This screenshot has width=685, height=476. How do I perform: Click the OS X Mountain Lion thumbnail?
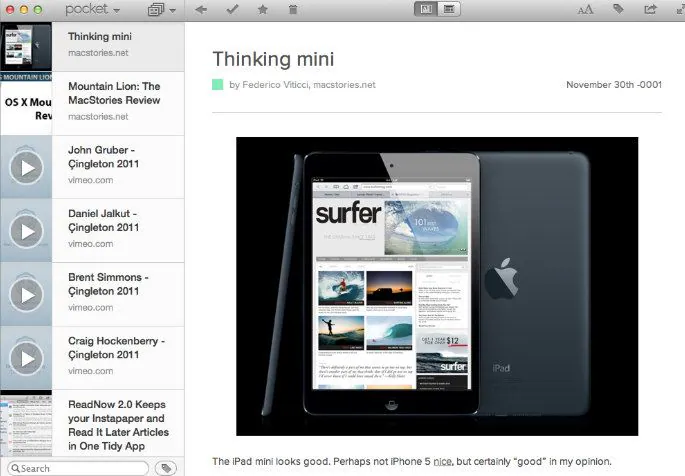(26, 103)
